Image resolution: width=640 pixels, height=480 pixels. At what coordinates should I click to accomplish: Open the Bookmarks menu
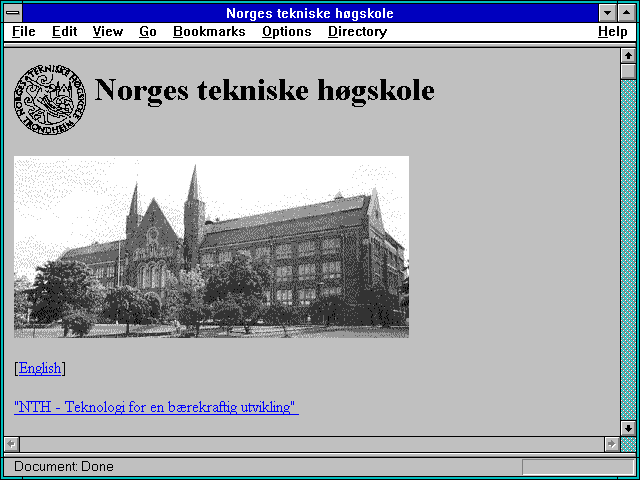click(x=209, y=32)
